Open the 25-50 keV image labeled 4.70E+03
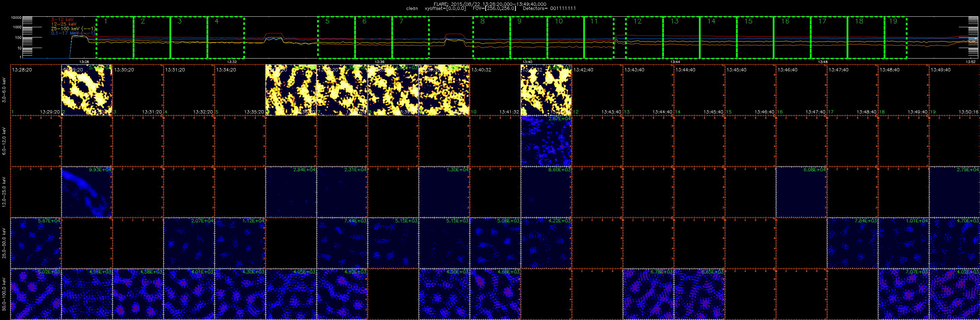The height and width of the screenshot is (320, 980). tap(954, 243)
